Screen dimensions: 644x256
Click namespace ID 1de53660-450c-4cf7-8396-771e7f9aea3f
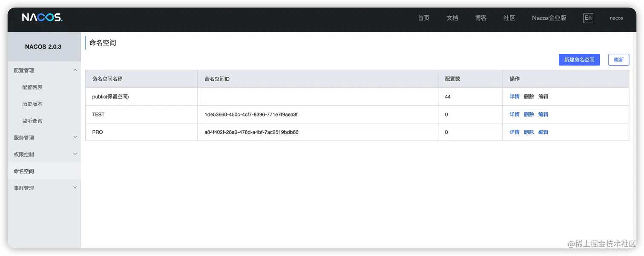(x=251, y=114)
